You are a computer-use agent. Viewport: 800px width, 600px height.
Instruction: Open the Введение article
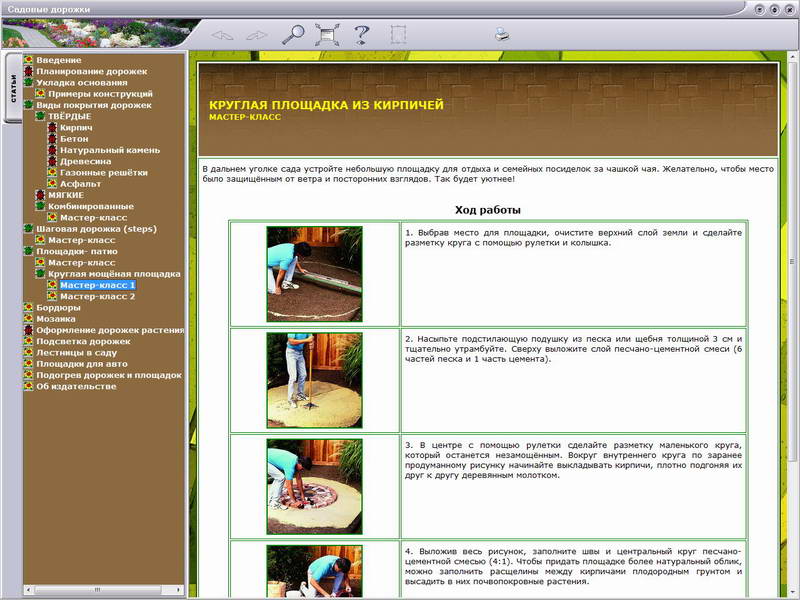pyautogui.click(x=59, y=60)
